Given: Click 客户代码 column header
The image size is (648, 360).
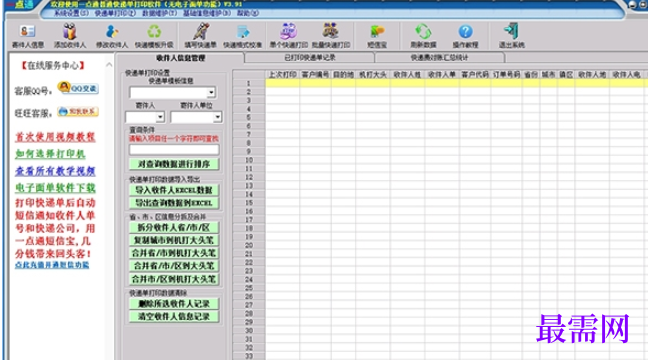Looking at the screenshot, I should tap(475, 75).
